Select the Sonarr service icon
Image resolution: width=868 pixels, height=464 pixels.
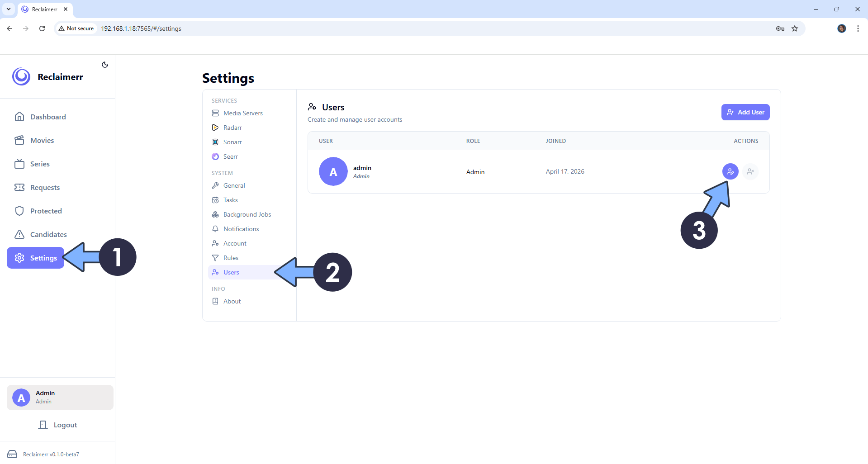(x=216, y=142)
